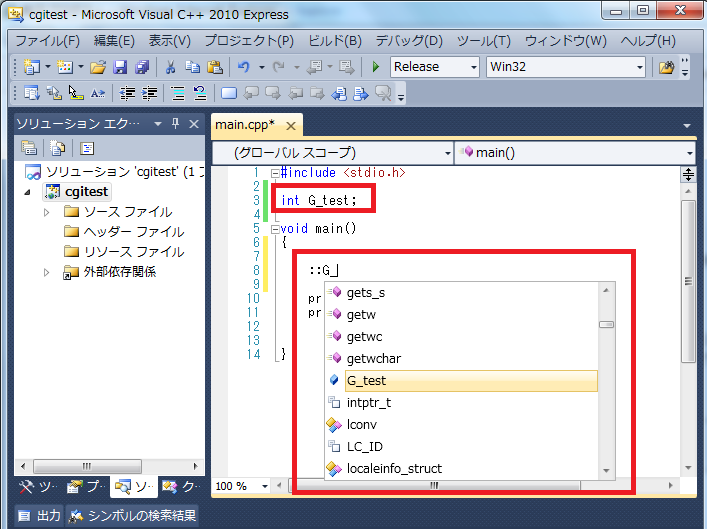Click the View Code icon in Solution Explorer
Image resolution: width=707 pixels, height=530 pixels.
pos(87,148)
